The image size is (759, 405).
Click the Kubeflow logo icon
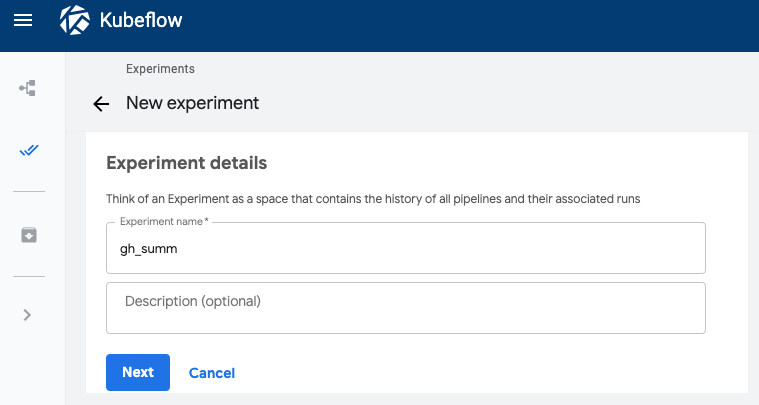(77, 20)
